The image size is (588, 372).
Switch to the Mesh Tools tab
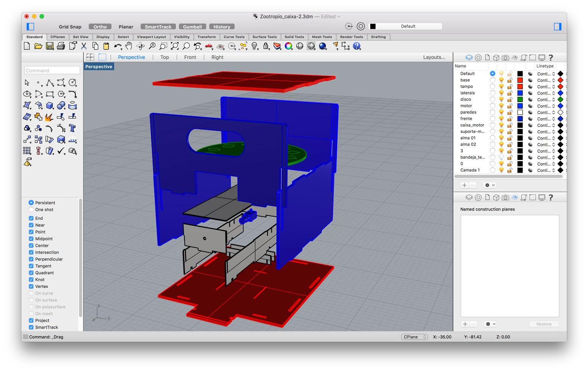tap(322, 37)
